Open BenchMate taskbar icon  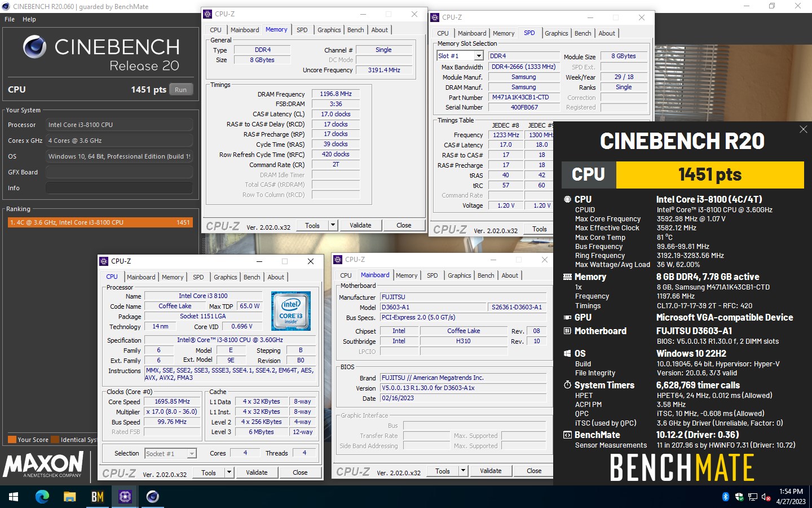(98, 497)
